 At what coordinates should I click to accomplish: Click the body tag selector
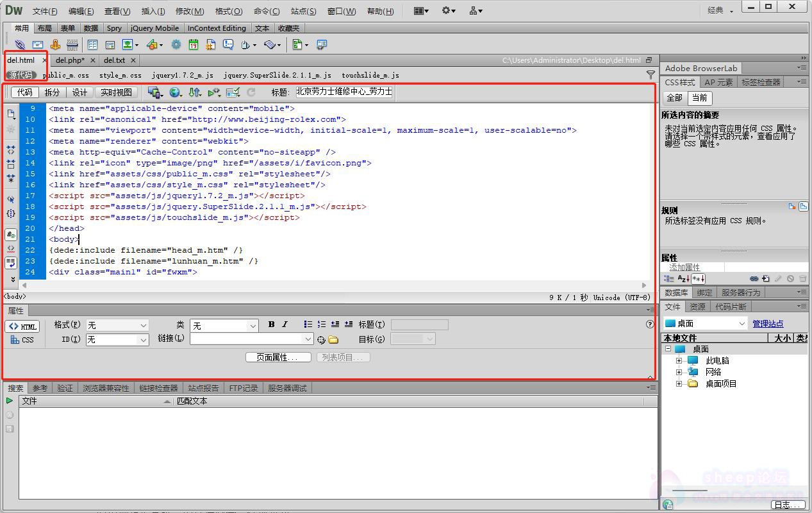click(15, 297)
